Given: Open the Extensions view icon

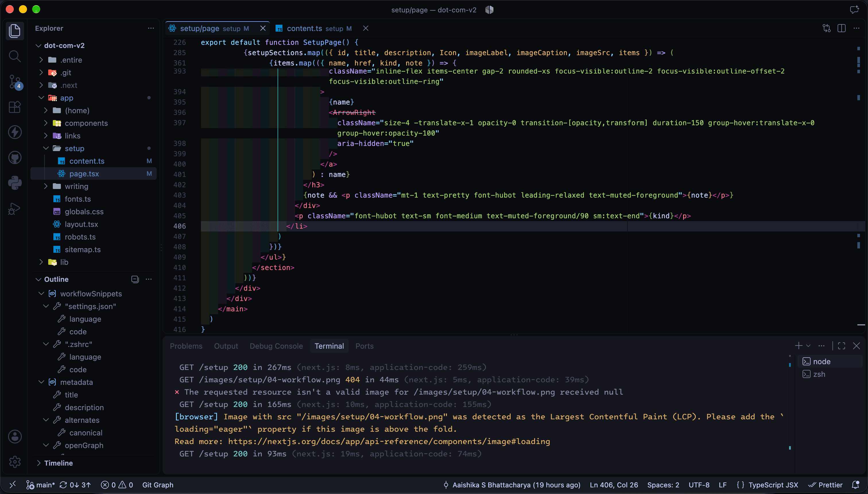Looking at the screenshot, I should point(15,107).
